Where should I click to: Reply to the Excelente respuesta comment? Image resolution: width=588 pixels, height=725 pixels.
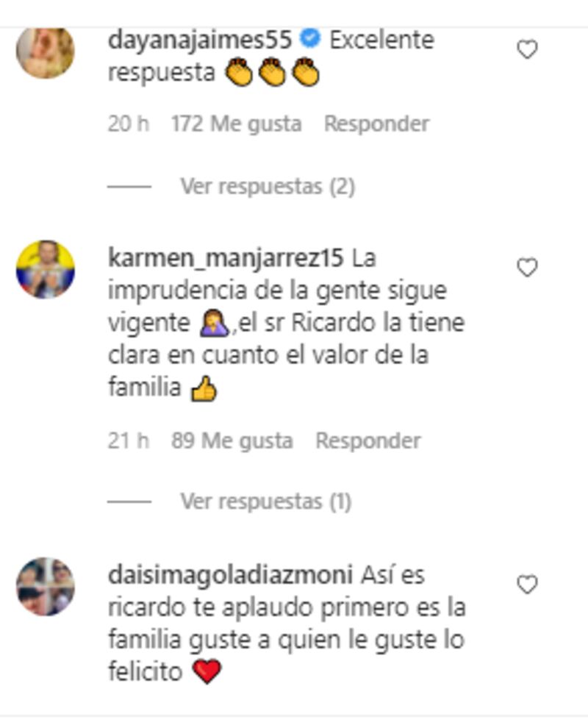pos(377,124)
